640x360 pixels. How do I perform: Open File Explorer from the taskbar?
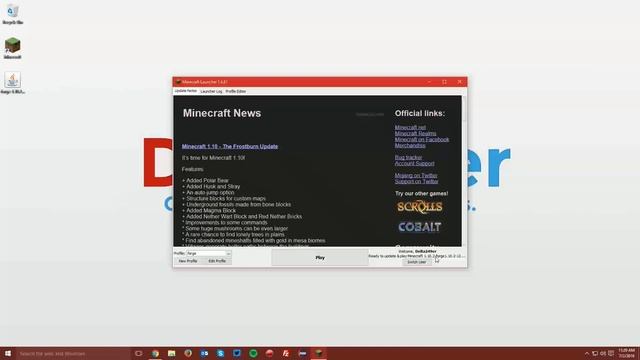171,353
